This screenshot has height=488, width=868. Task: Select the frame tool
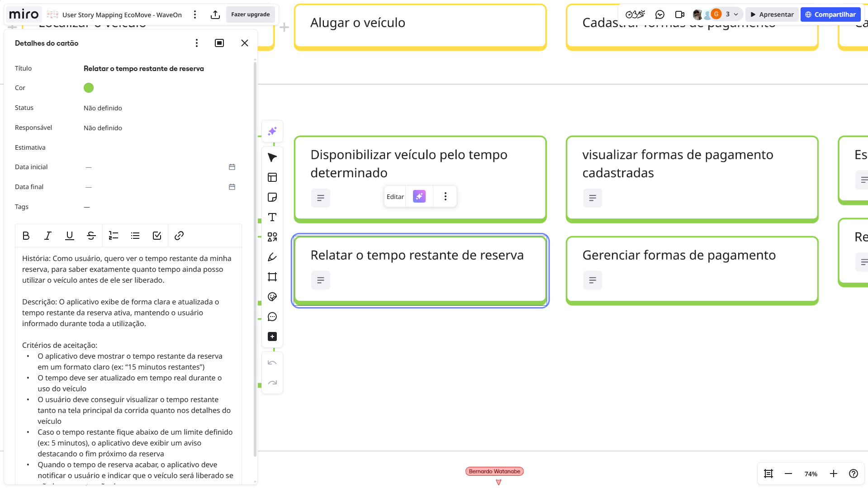point(272,277)
